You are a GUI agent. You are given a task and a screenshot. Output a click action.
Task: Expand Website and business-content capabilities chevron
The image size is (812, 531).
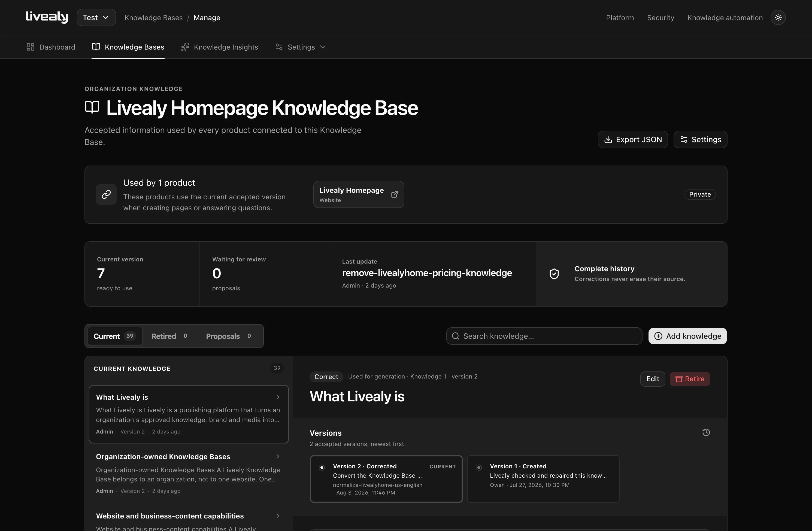pos(278,516)
